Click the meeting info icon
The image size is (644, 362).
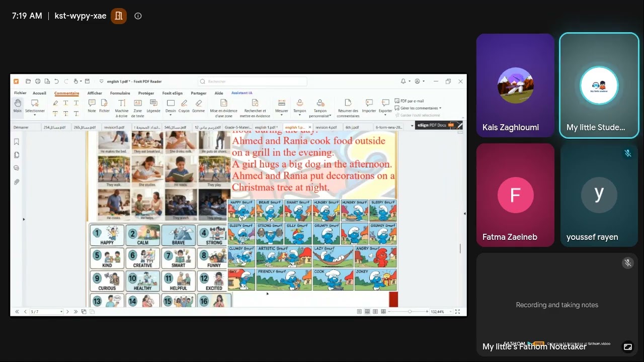(138, 16)
